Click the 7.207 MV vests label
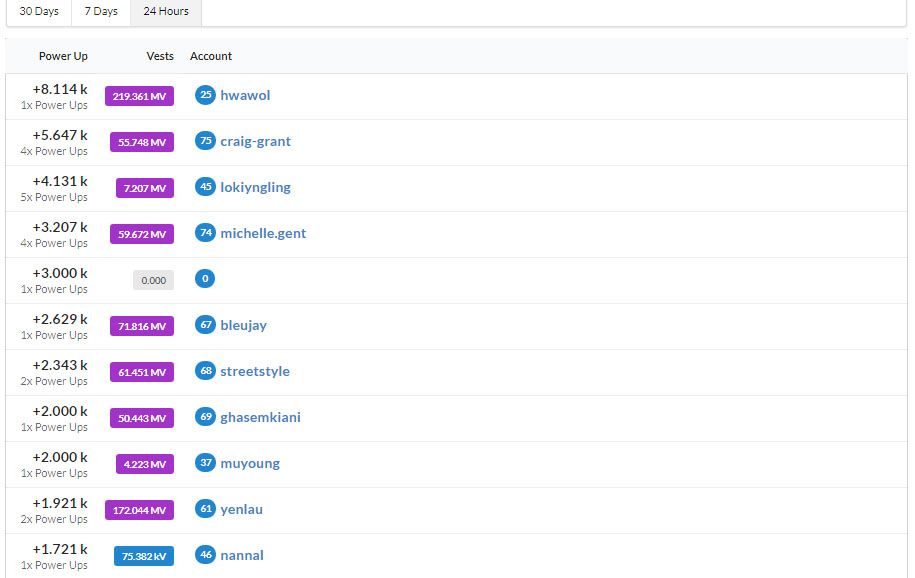Screen dimensions: 915x578 [145, 188]
